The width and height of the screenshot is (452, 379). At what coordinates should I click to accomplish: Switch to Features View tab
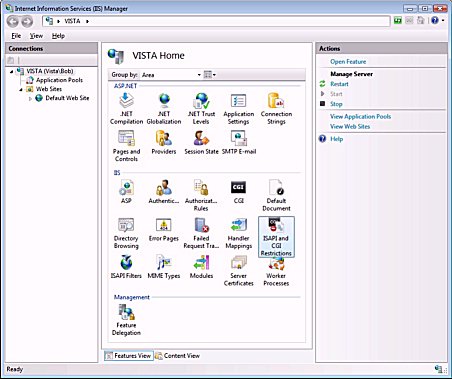click(128, 356)
